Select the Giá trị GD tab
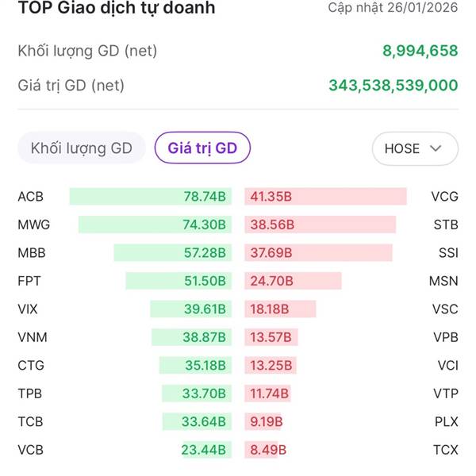The width and height of the screenshot is (476, 476). tap(202, 148)
